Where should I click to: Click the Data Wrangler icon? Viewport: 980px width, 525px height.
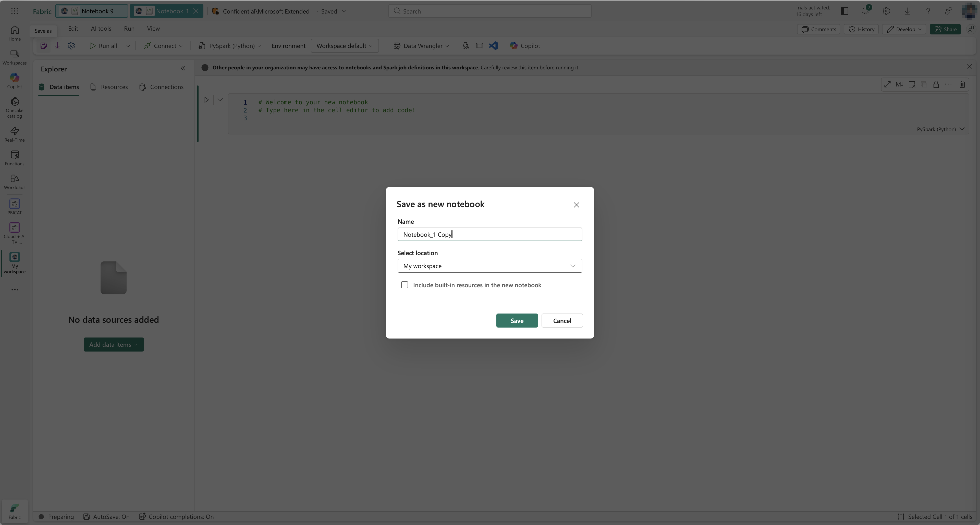[x=397, y=46]
